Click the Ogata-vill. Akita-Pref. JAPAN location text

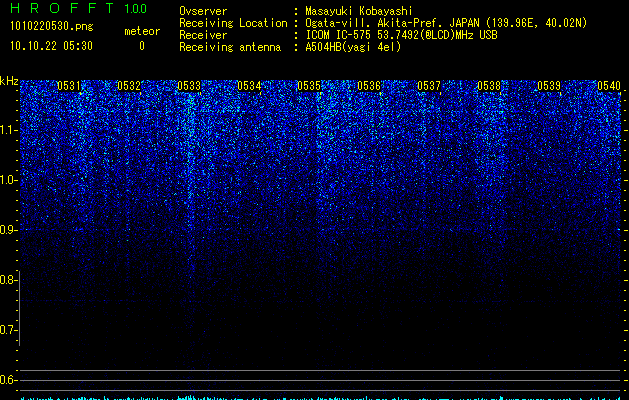point(446,23)
